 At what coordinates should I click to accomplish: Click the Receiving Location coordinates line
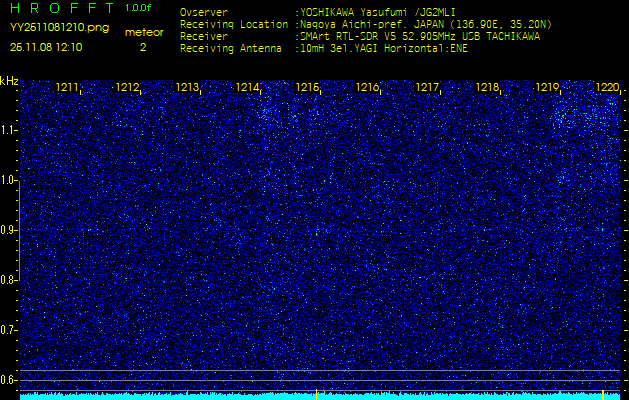tap(424, 24)
